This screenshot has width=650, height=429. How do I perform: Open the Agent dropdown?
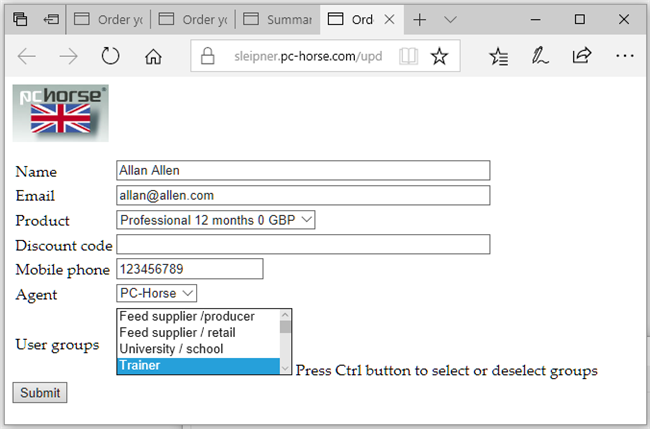coord(156,293)
